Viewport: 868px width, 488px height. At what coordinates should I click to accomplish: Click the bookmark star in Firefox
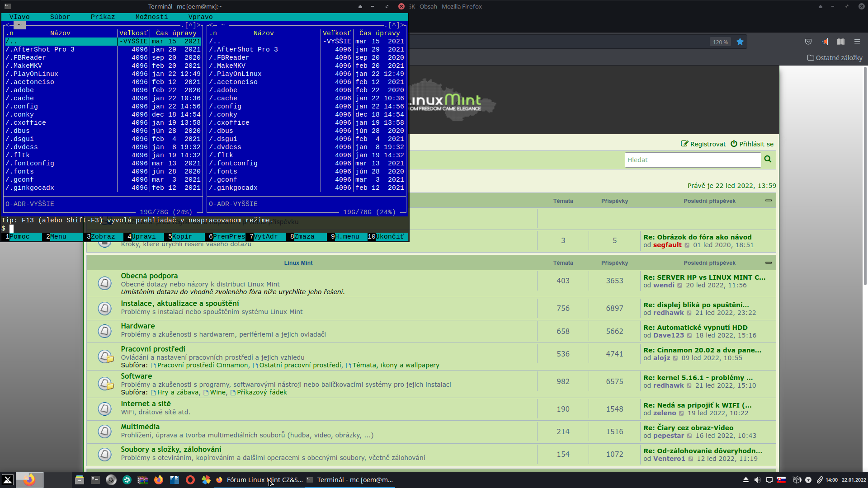[740, 42]
